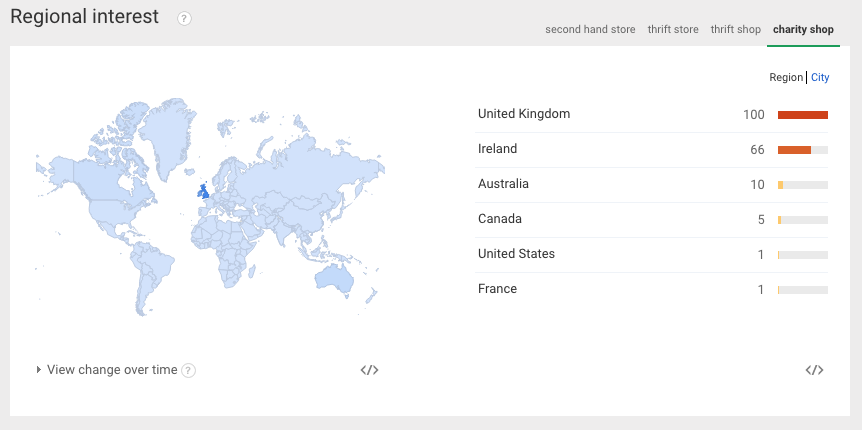This screenshot has width=862, height=430.
Task: Switch to the thrift store tab
Action: point(673,30)
